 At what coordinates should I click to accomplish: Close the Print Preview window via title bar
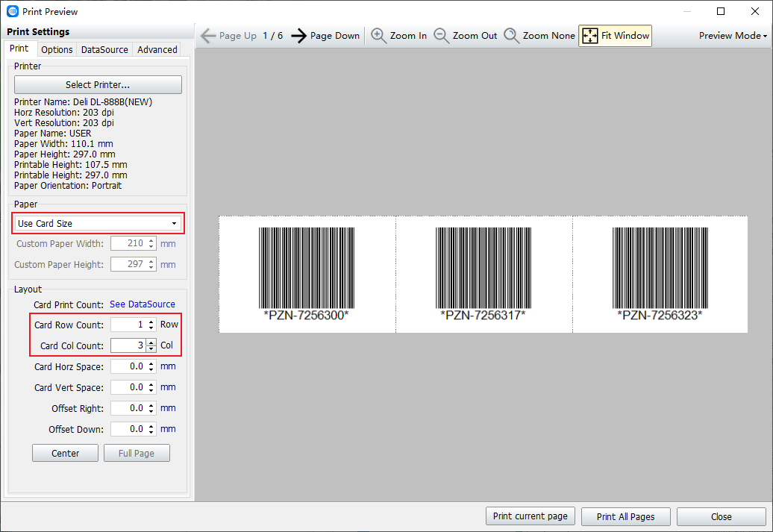click(755, 11)
